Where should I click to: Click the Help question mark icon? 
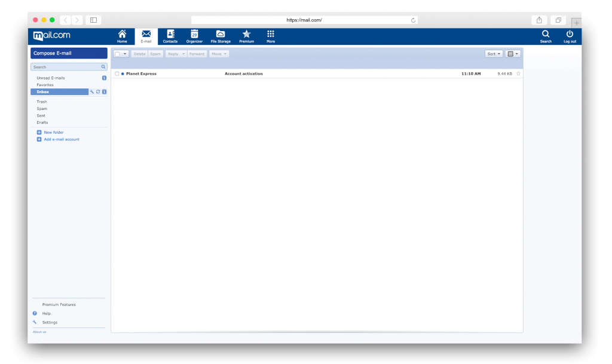coord(35,313)
